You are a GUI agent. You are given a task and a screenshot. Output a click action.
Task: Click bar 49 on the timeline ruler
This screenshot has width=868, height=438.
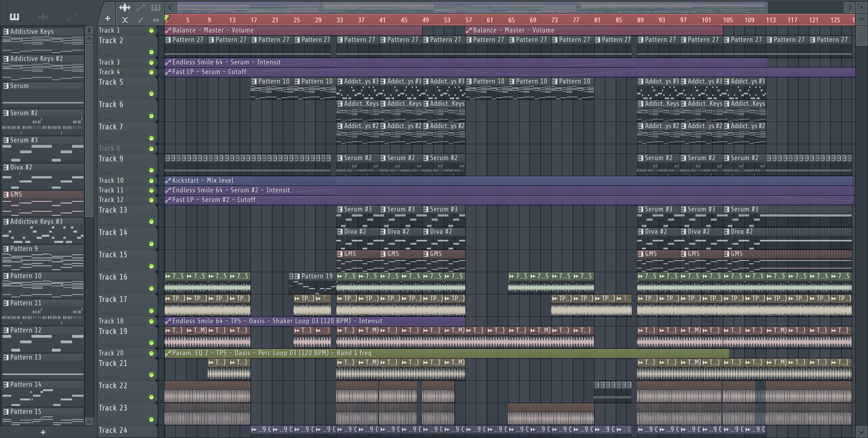click(x=426, y=20)
